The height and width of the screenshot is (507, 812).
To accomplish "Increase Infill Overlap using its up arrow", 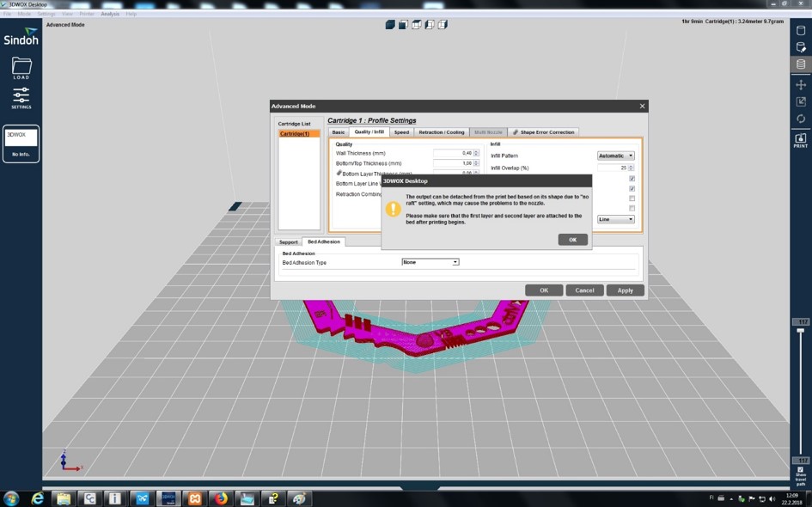I will click(631, 166).
